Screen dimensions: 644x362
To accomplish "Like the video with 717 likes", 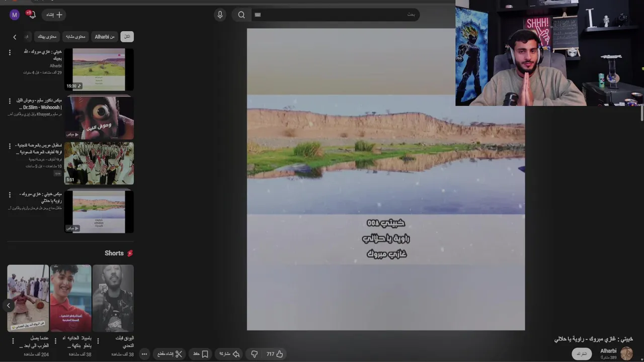I will pos(275,354).
